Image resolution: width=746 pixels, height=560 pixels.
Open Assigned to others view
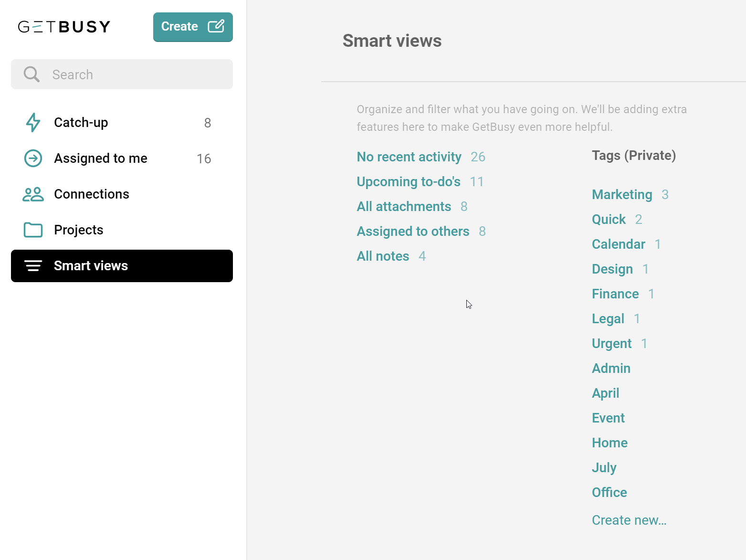[x=413, y=231]
